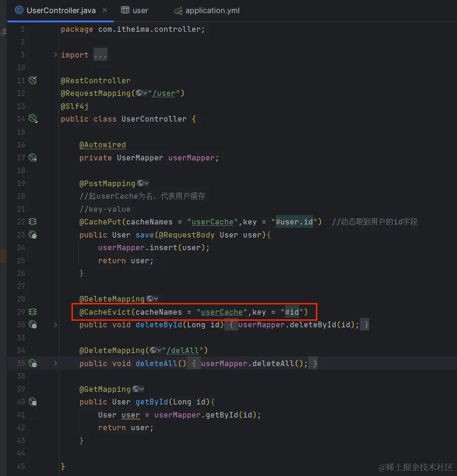457x476 pixels.
Task: Open globe dropdown in @DeleteMapping /delAll
Action: pyautogui.click(x=156, y=350)
